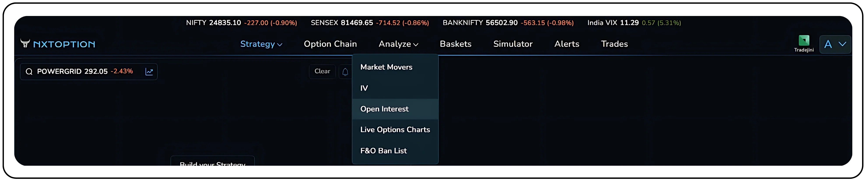Click the 'A' profile avatar top right
This screenshot has width=868, height=183.
pyautogui.click(x=829, y=44)
